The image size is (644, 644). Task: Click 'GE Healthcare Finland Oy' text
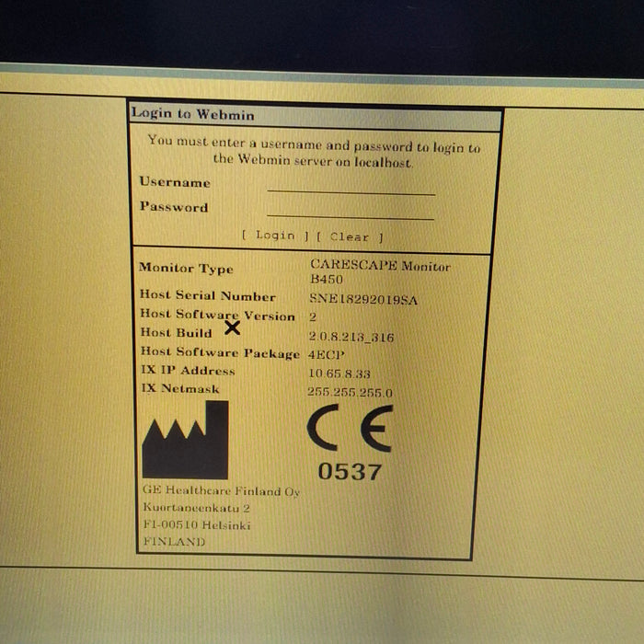(221, 491)
